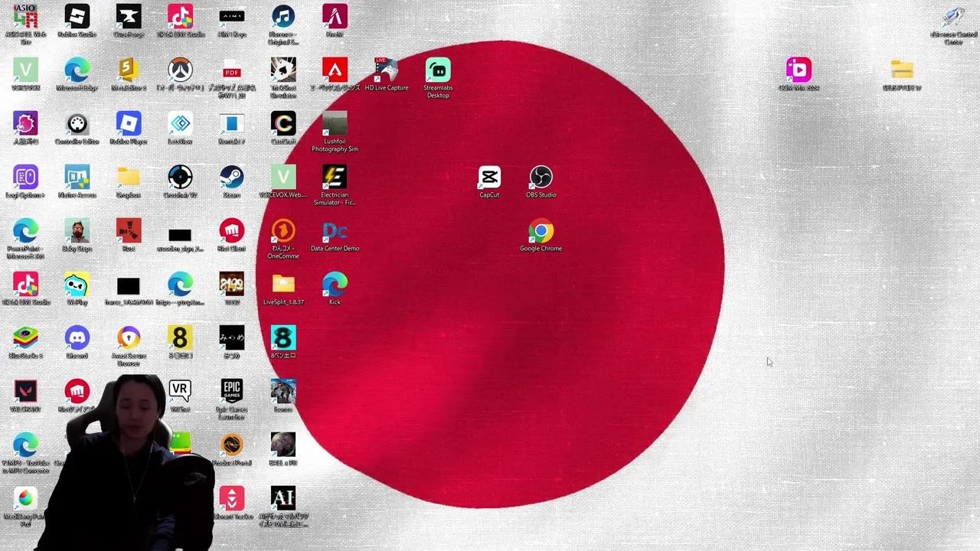Open the Rust game shortcut
The image size is (980, 551).
pos(129,231)
